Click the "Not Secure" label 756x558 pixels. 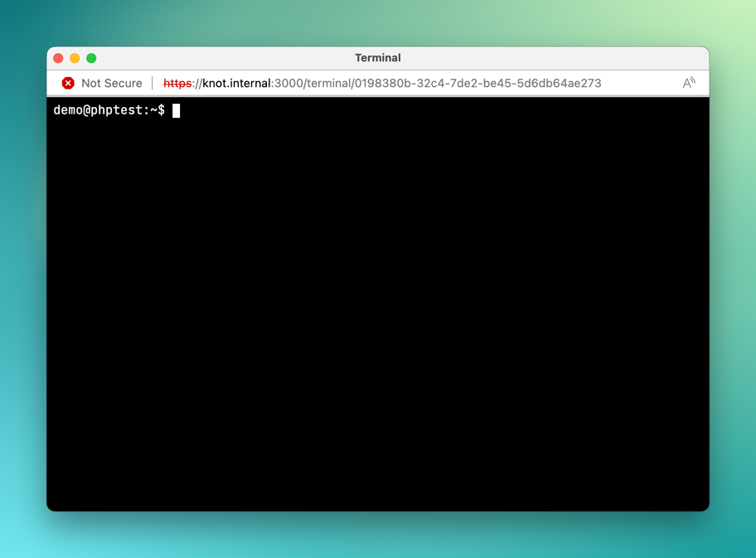pos(111,83)
